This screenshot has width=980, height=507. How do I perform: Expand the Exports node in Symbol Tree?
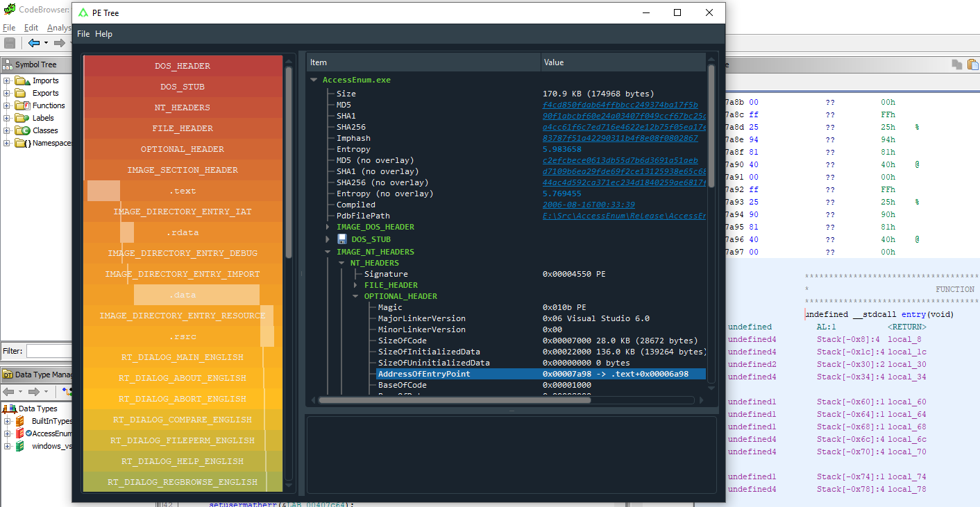click(x=7, y=93)
